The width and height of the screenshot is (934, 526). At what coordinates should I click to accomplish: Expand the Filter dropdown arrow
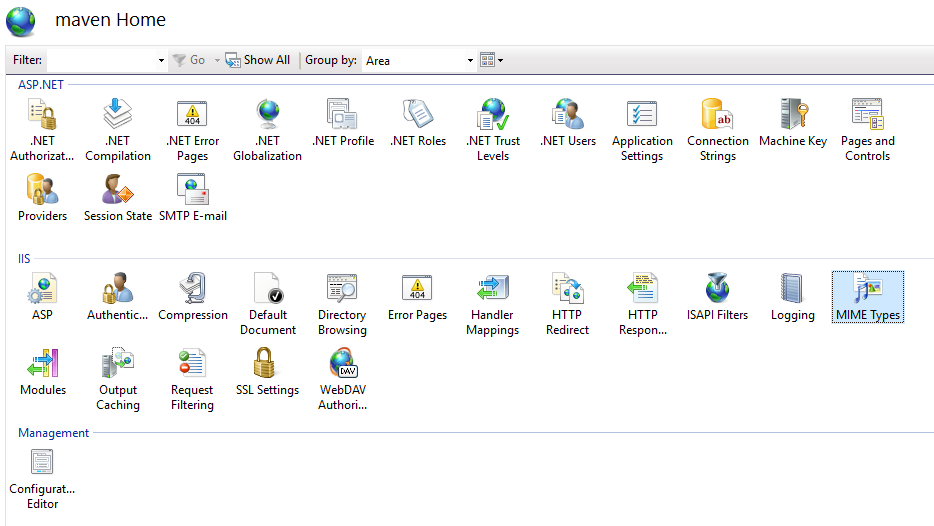coord(161,61)
